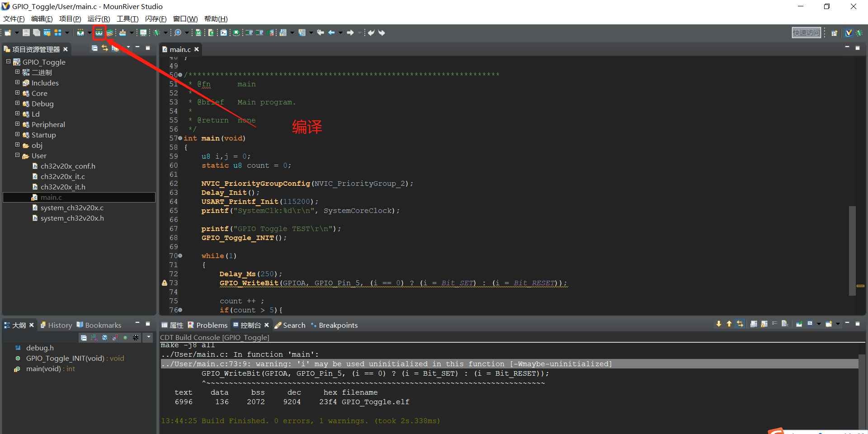868x434 pixels.
Task: Click console previous-error up arrow icon
Action: tap(729, 324)
